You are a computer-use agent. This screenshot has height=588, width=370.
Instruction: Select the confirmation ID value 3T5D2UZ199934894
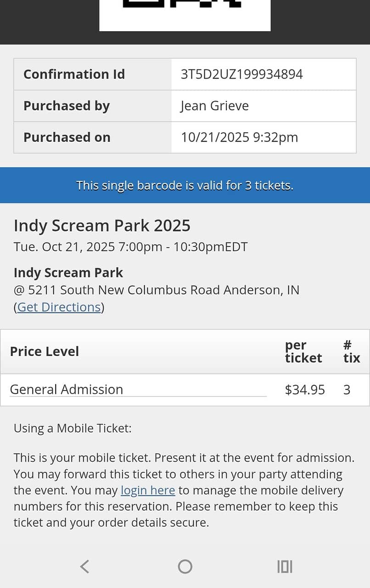pos(241,74)
